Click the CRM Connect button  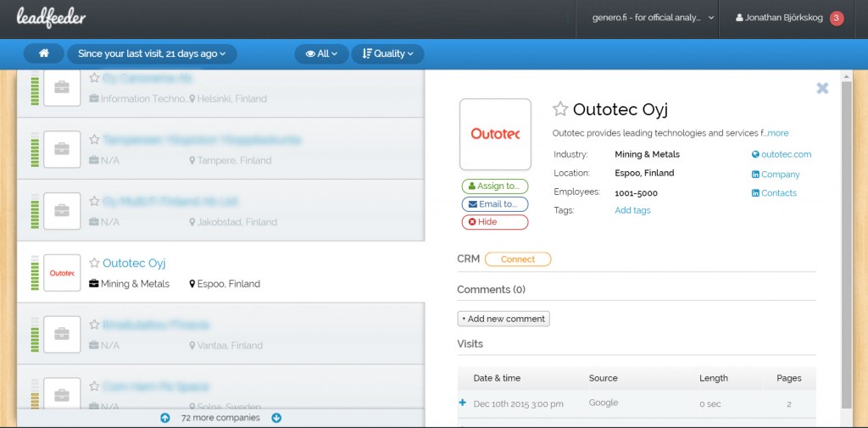point(517,259)
